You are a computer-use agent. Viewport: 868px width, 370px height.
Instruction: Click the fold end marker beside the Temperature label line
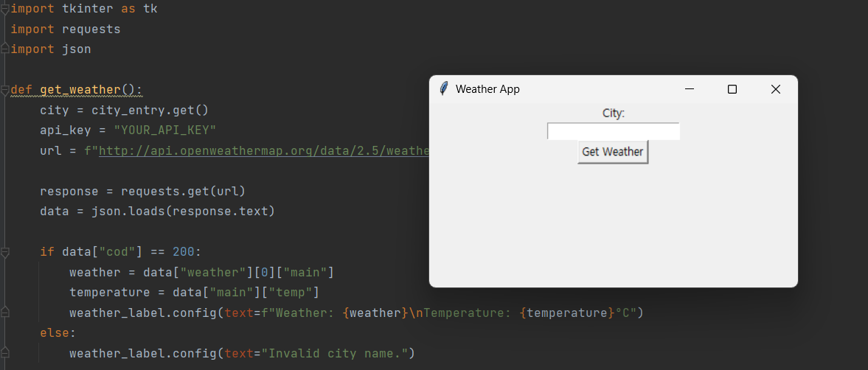[x=5, y=313]
